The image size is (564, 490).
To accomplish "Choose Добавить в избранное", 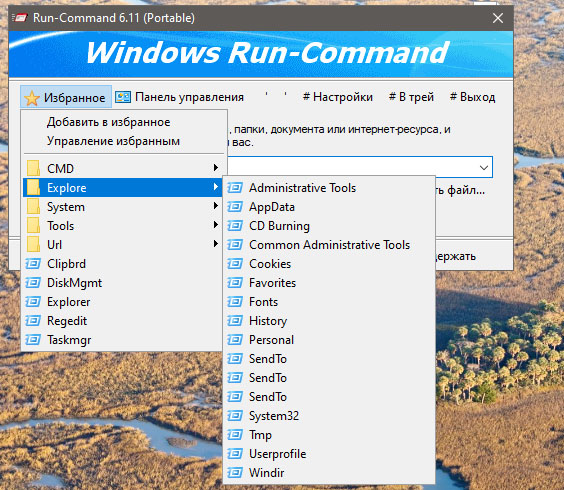I will click(109, 122).
